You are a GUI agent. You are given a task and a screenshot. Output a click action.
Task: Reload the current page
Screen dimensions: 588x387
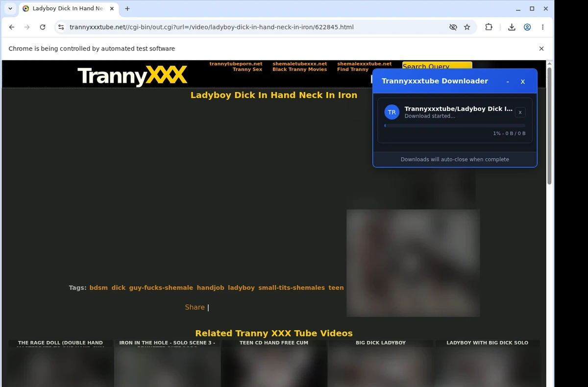tap(43, 27)
